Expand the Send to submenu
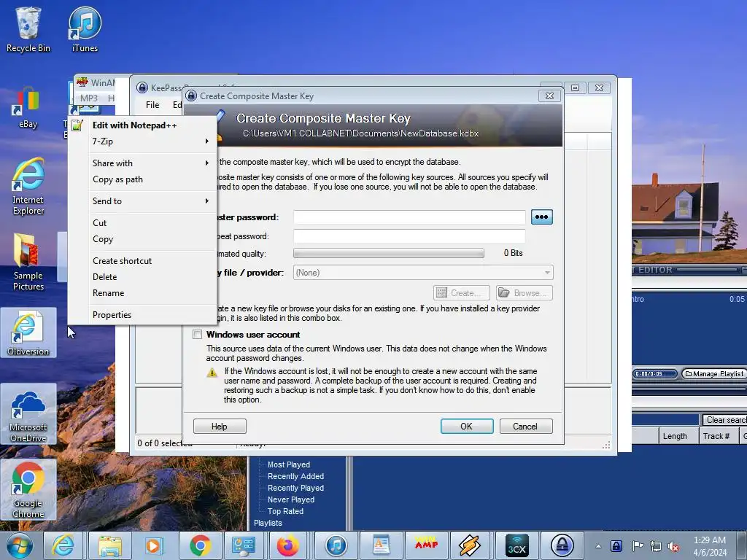The width and height of the screenshot is (747, 560). 143,201
